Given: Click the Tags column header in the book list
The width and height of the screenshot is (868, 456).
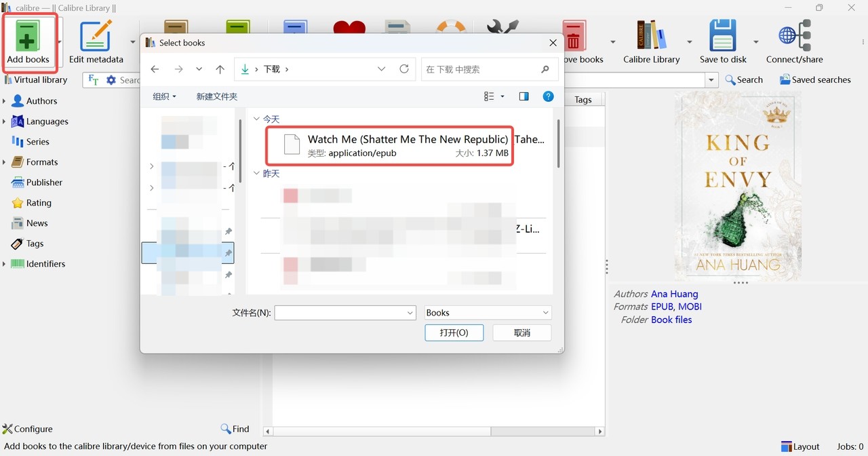Looking at the screenshot, I should click(x=583, y=100).
